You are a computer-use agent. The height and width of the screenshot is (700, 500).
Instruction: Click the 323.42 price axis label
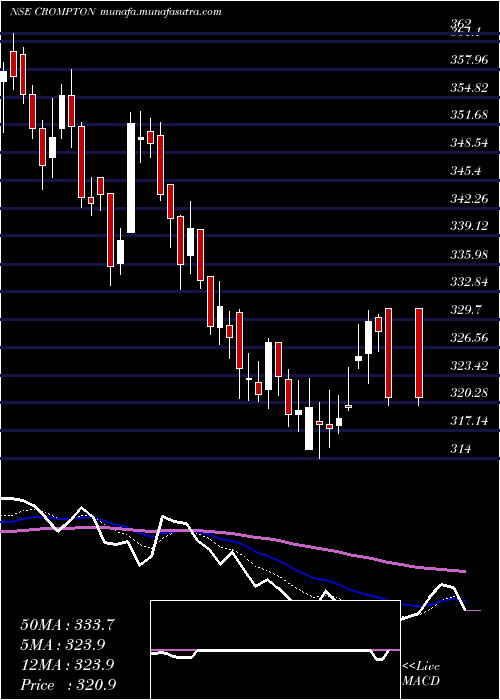click(x=469, y=366)
